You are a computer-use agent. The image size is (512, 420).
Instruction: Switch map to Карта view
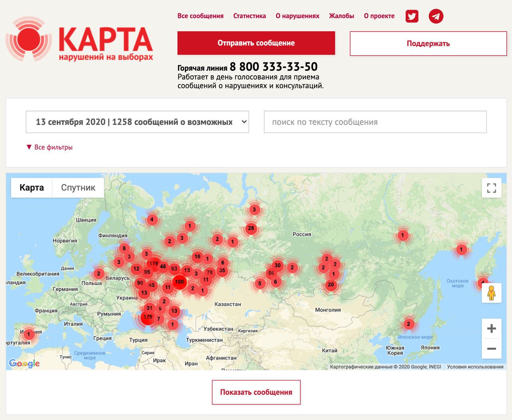coord(32,188)
